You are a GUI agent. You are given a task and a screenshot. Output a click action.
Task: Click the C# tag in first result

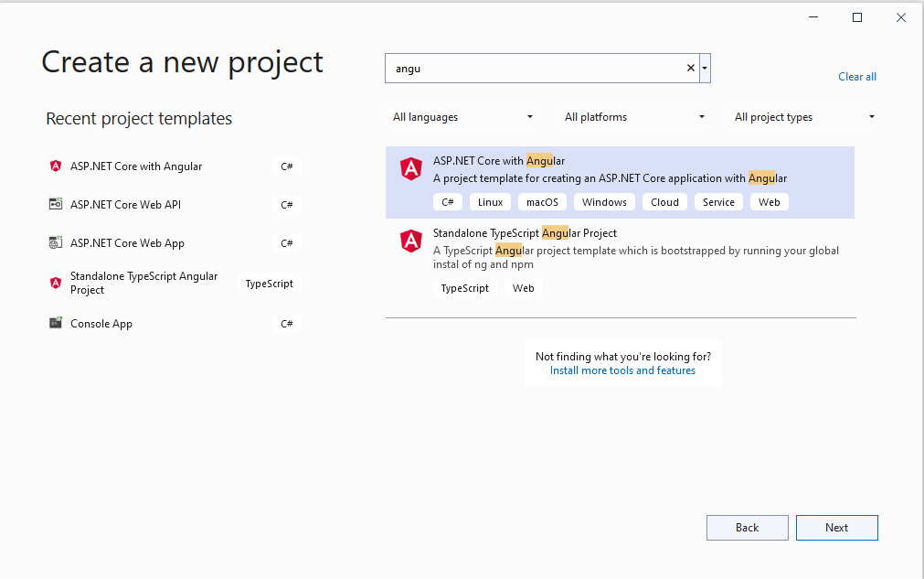[x=448, y=202]
